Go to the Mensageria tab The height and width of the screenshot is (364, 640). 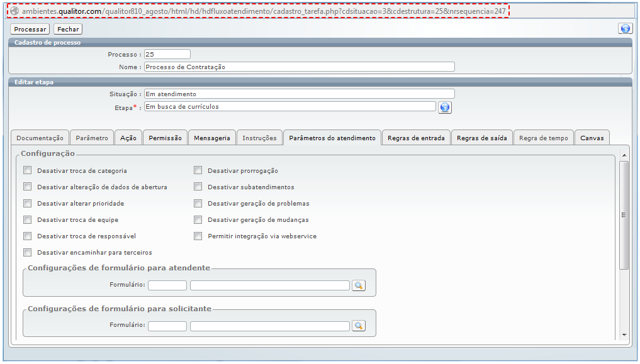click(x=211, y=138)
